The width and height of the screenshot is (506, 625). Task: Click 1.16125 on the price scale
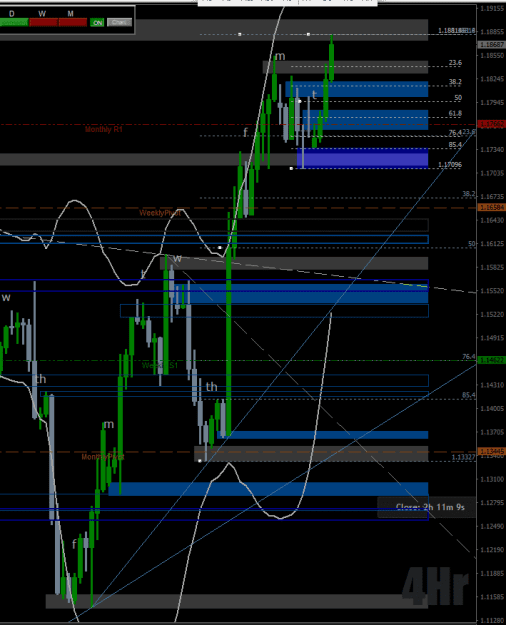(492, 244)
